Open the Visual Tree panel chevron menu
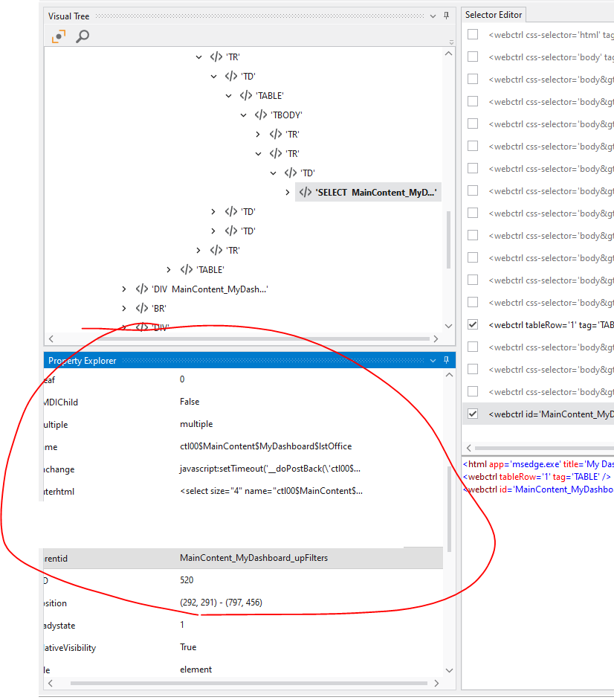Viewport: 614px width, 700px height. tap(432, 16)
